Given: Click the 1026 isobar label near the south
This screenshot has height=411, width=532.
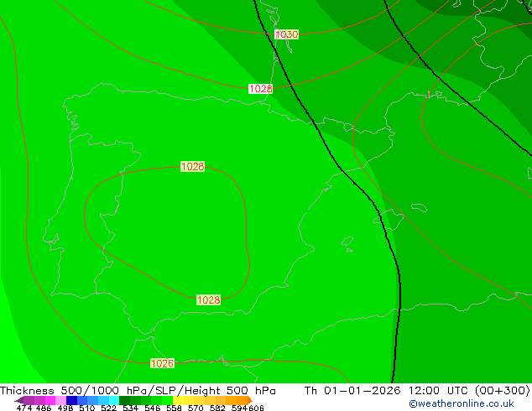Looking at the screenshot, I should [162, 363].
